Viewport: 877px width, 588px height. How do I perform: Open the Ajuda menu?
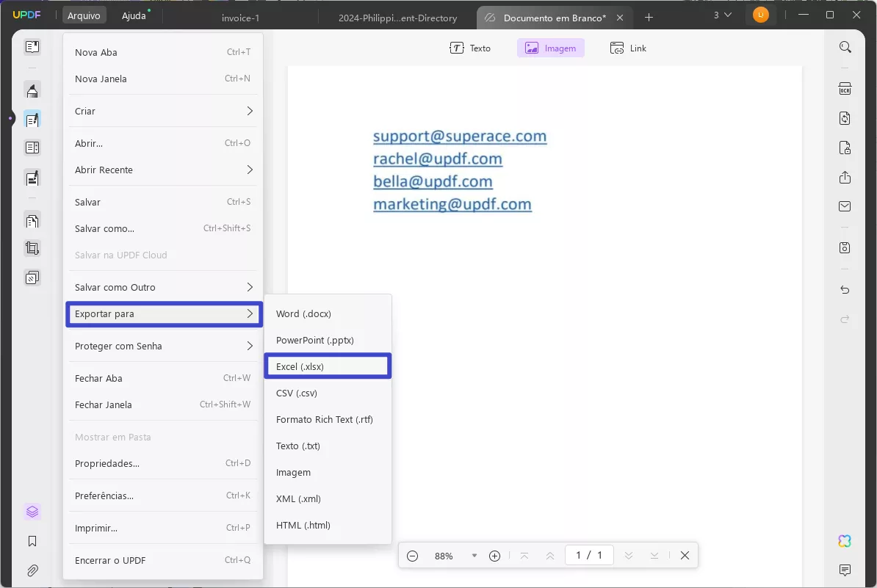(x=134, y=15)
